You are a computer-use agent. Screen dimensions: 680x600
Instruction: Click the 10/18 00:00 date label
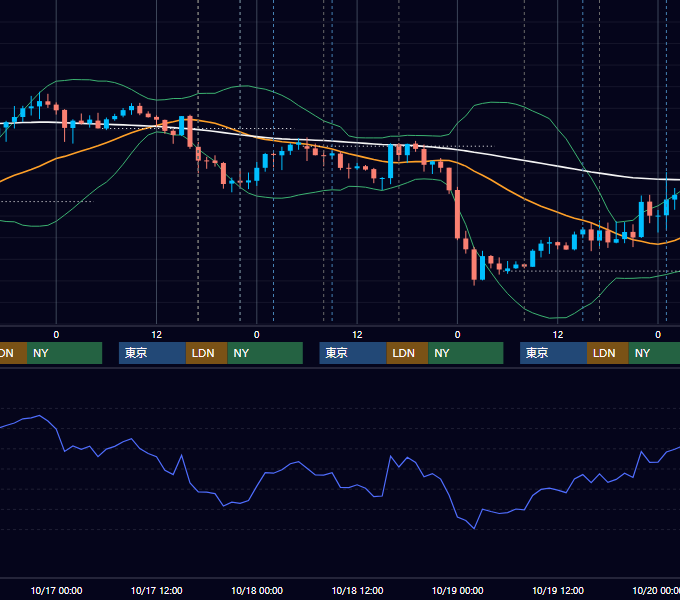tap(257, 590)
